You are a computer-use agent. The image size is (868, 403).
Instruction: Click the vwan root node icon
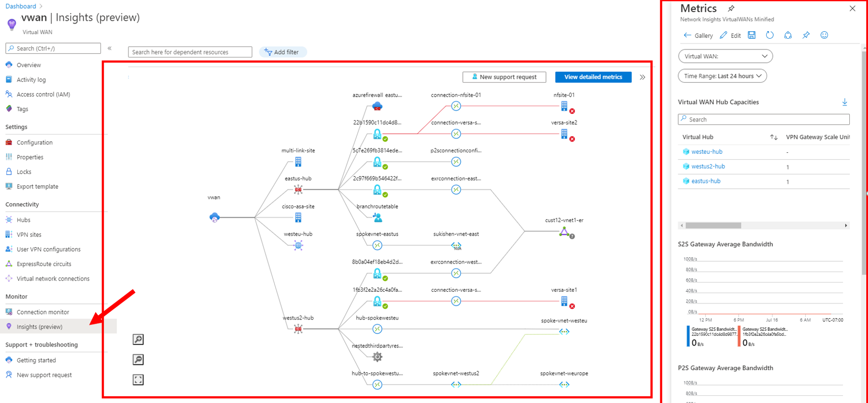point(214,217)
